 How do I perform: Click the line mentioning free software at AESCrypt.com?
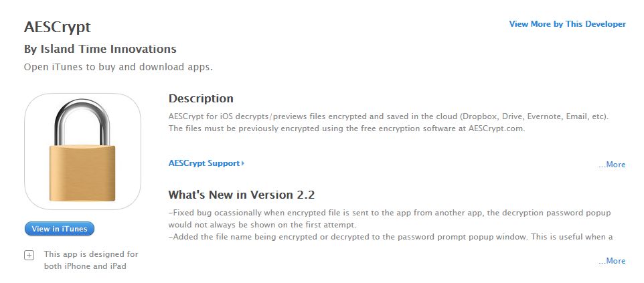347,128
